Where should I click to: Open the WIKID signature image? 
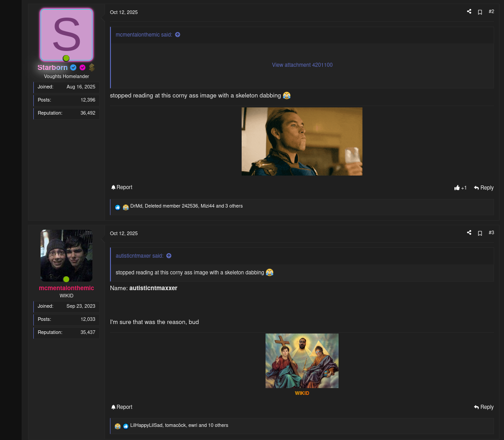[302, 361]
